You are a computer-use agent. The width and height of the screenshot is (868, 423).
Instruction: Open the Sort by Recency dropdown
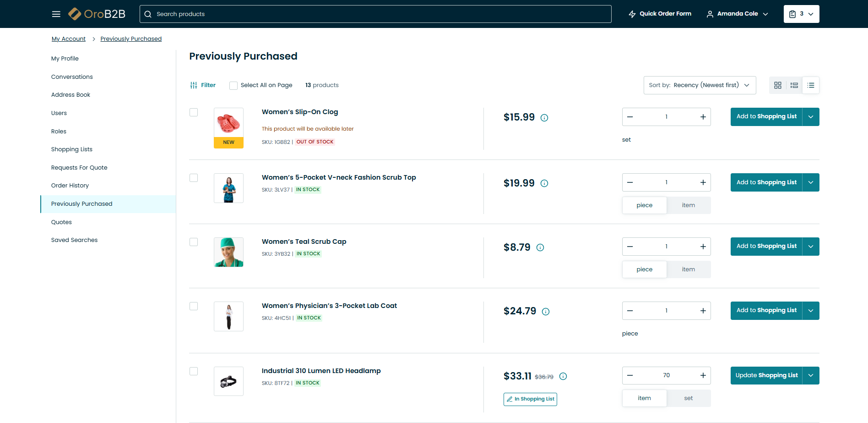[x=699, y=85]
